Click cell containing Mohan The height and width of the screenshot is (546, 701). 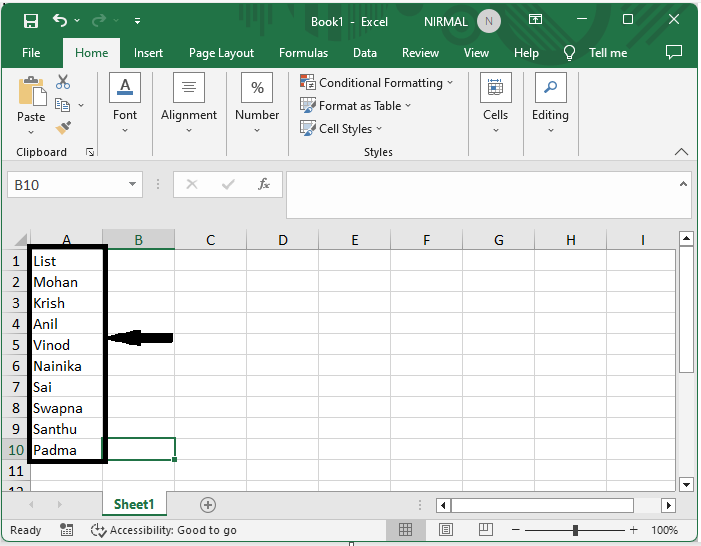[67, 282]
